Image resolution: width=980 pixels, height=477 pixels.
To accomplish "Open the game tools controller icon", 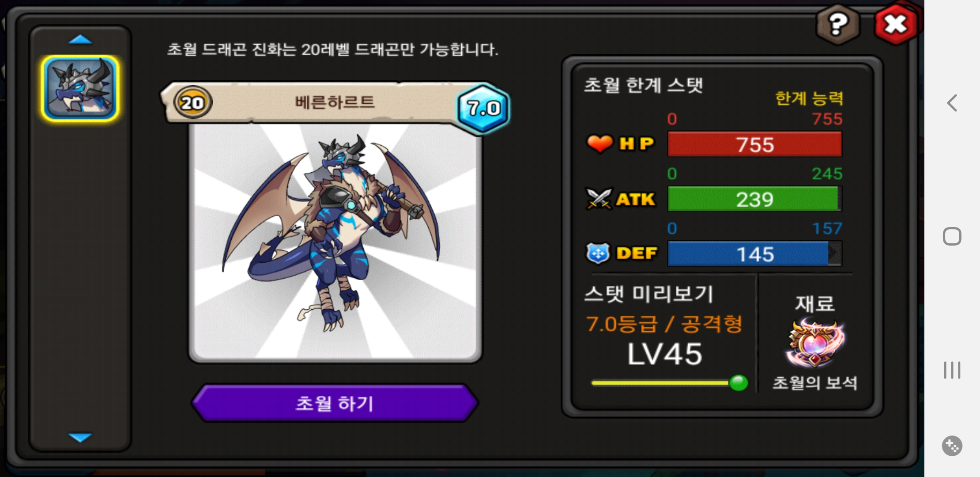I will (x=952, y=446).
